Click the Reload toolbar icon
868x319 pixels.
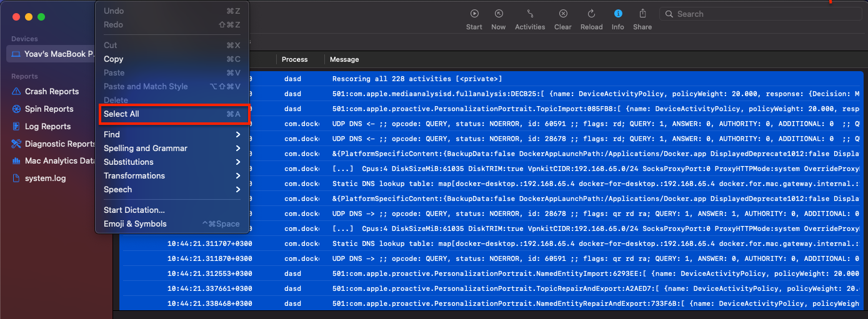591,14
